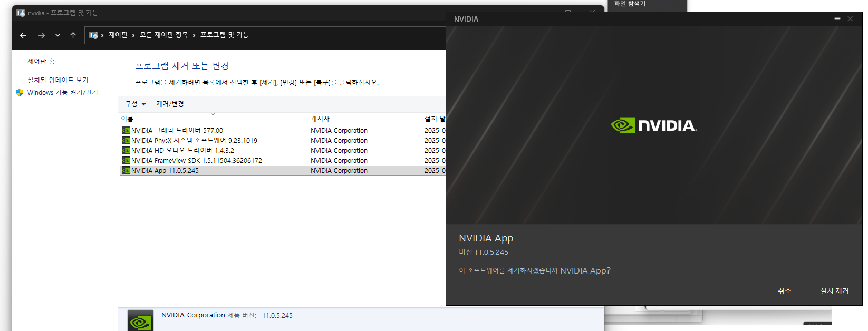
Task: Open 구성 dropdown in toolbar
Action: [x=135, y=104]
